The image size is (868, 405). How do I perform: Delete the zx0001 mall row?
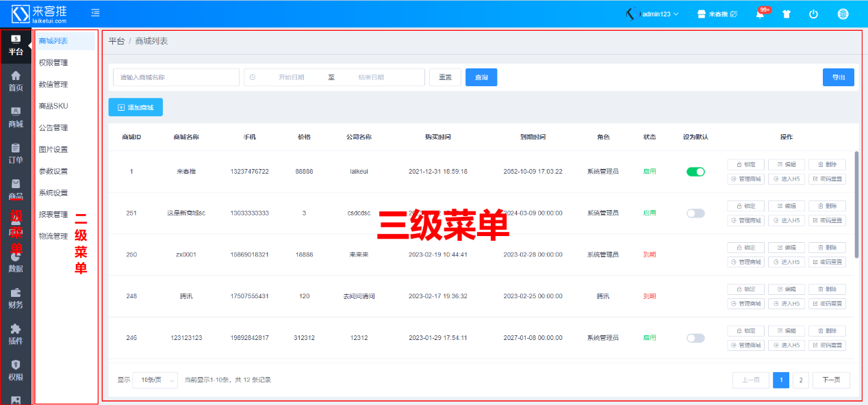[827, 248]
